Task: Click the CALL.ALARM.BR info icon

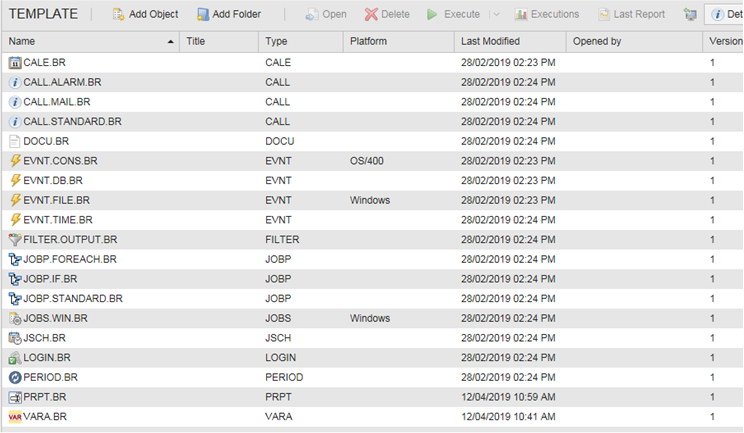Action: click(x=15, y=83)
